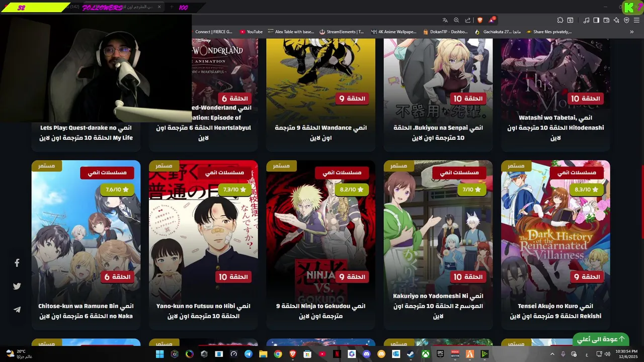
Task: Click the green back-to-top button
Action: click(x=601, y=339)
